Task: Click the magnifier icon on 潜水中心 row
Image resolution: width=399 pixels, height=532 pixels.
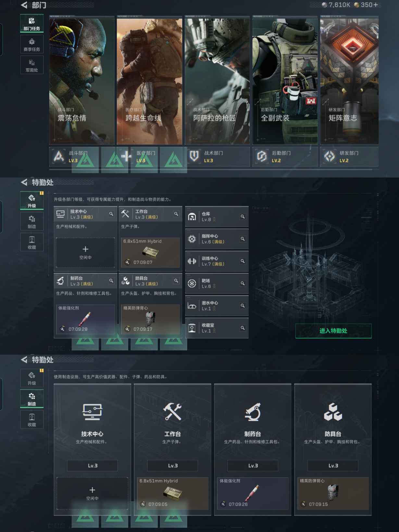Action: coord(243,306)
